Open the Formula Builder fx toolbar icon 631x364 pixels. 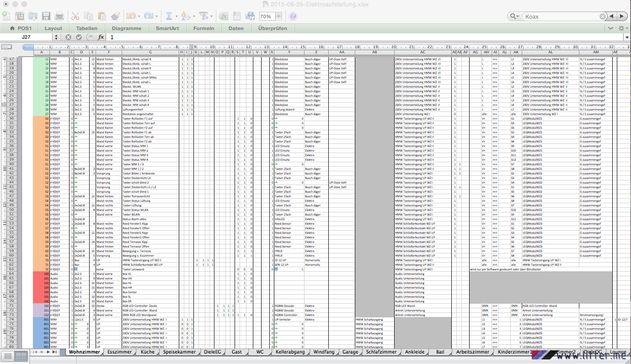pos(224,16)
